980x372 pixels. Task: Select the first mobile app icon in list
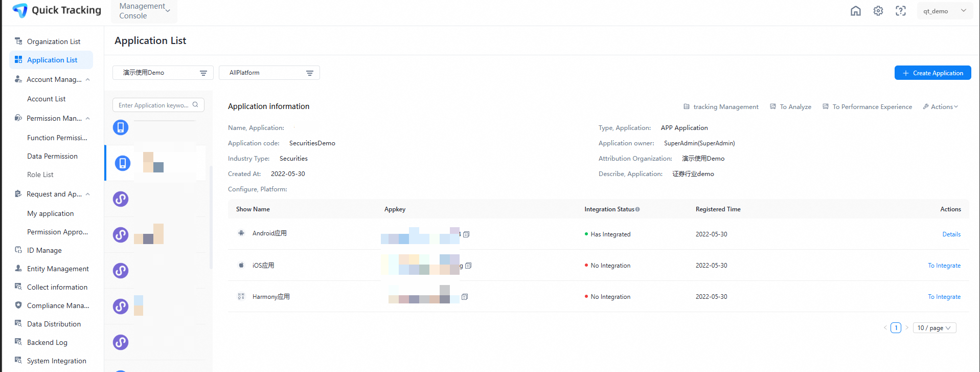coord(121,127)
